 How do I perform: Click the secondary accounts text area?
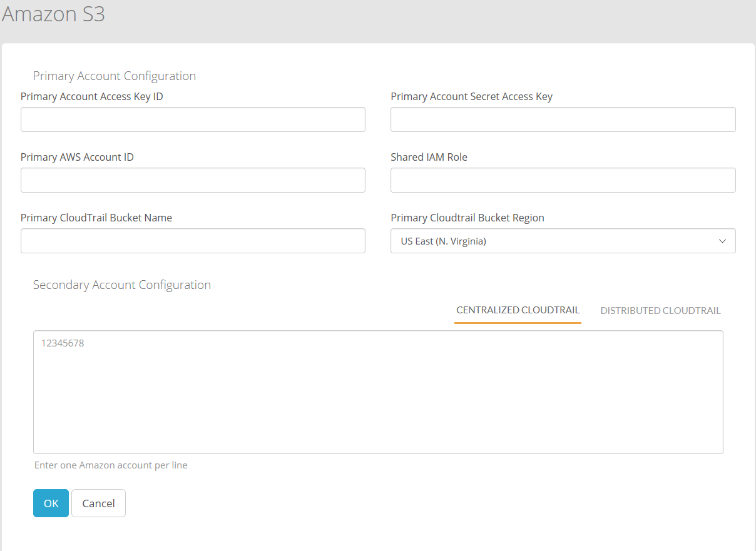[378, 392]
